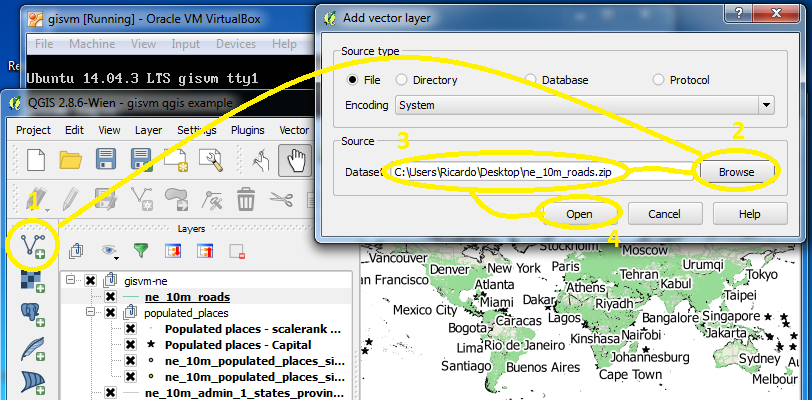Image resolution: width=812 pixels, height=400 pixels.
Task: Click the Cut Features scissors icon
Action: [x=281, y=199]
